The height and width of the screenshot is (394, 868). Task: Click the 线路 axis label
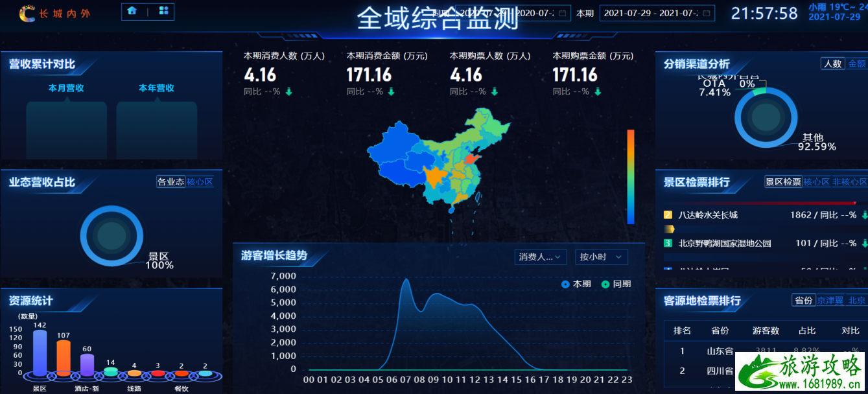[134, 389]
